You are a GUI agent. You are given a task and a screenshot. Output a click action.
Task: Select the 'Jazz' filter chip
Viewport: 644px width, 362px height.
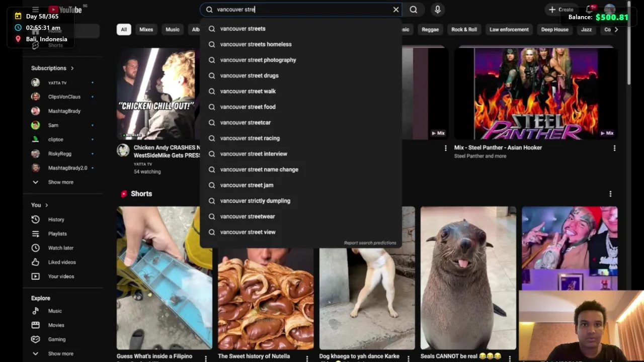click(587, 29)
